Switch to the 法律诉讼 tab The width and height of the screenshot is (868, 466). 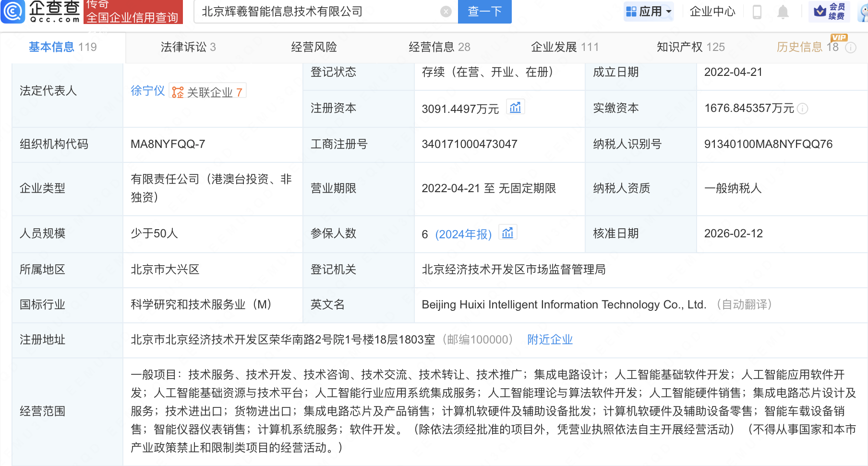pyautogui.click(x=184, y=47)
